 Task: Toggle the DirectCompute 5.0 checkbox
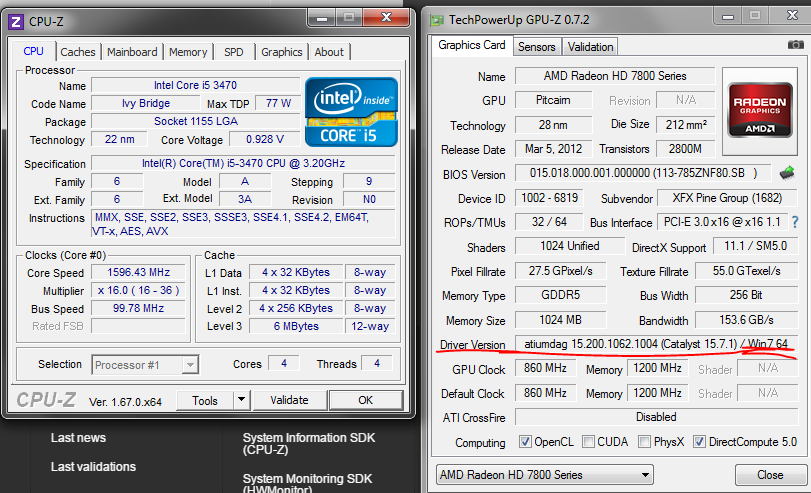pyautogui.click(x=699, y=442)
